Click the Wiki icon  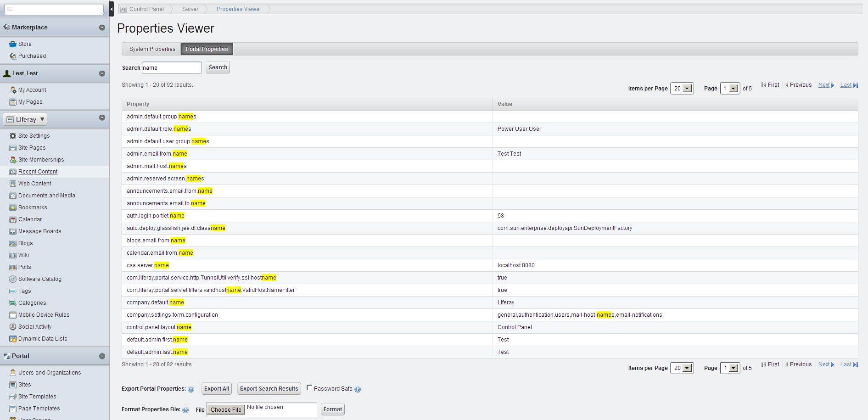point(13,255)
